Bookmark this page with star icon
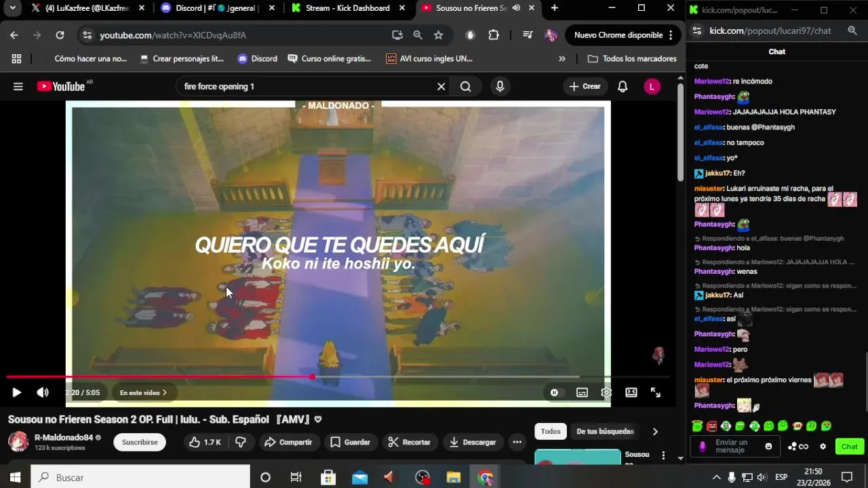 pyautogui.click(x=438, y=35)
